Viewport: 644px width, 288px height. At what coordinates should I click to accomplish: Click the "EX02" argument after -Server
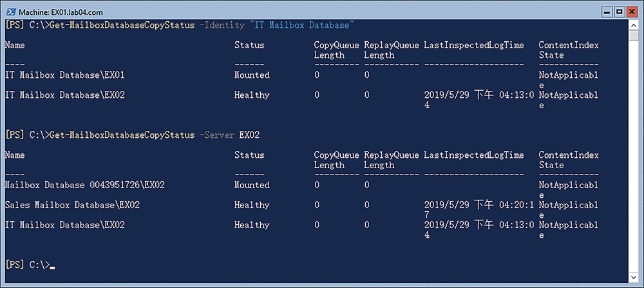click(x=249, y=135)
